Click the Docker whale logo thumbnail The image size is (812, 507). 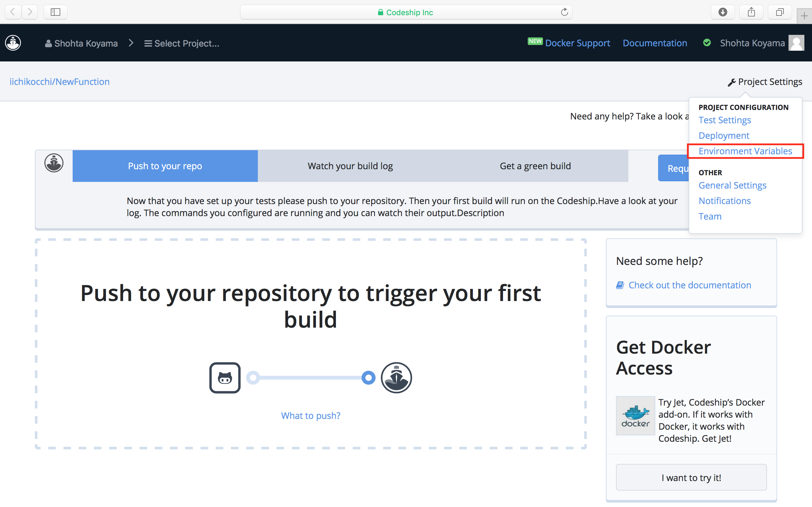[x=635, y=416]
